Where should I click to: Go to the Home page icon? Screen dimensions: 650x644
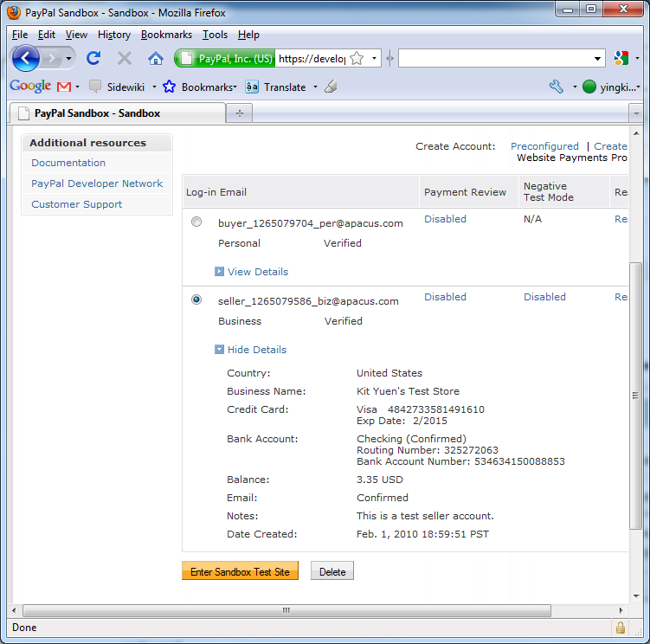pyautogui.click(x=156, y=58)
